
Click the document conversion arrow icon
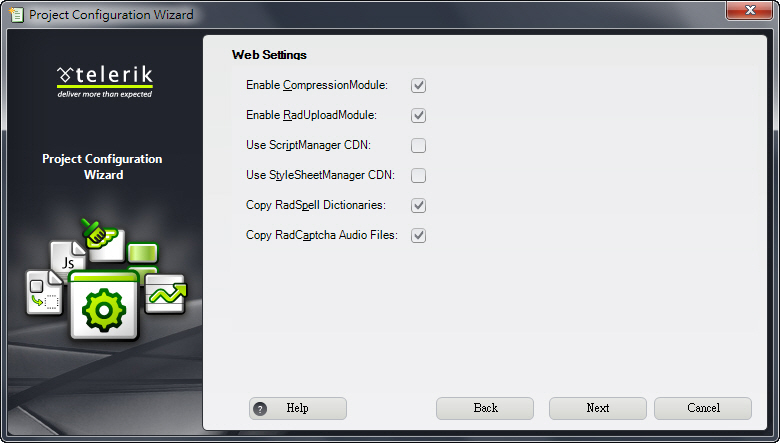click(x=44, y=292)
